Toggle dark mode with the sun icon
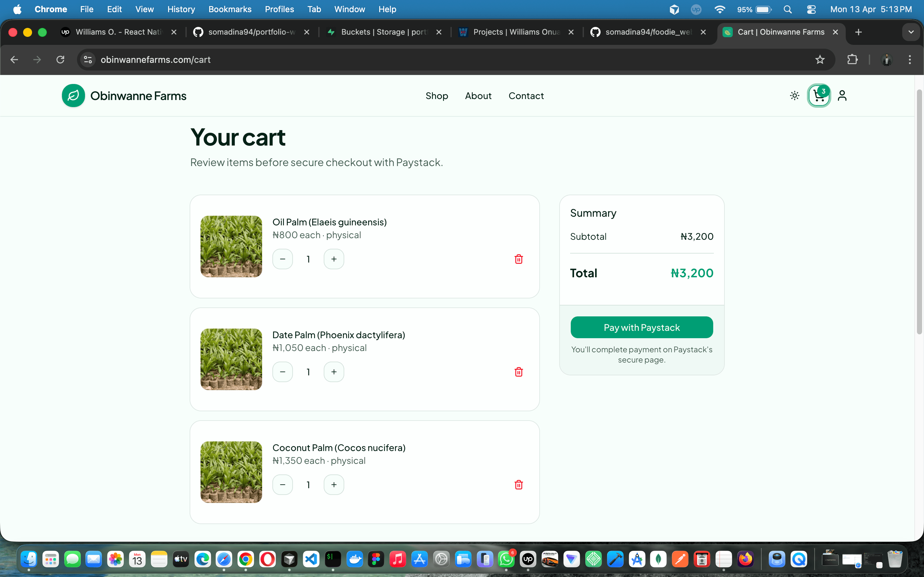 pyautogui.click(x=794, y=96)
